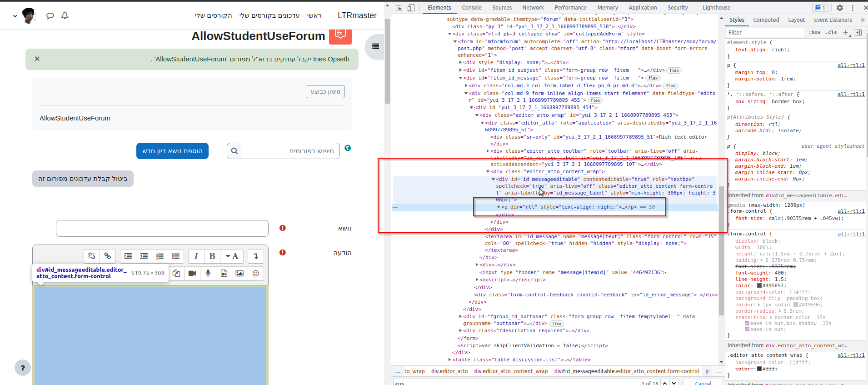The image size is (868, 385).
Task: Close the subscription notification banner
Action: tap(37, 59)
